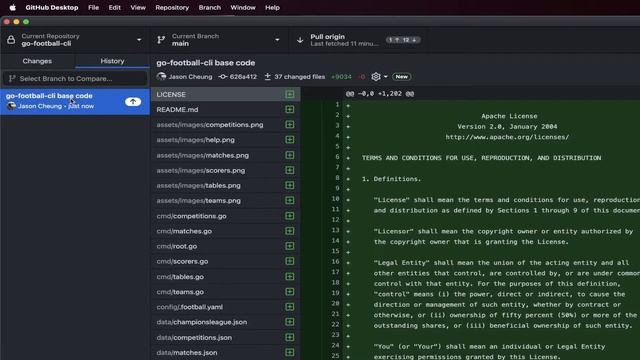Switch to the Changes tab
Viewport: 640px width, 360px height.
(x=37, y=61)
